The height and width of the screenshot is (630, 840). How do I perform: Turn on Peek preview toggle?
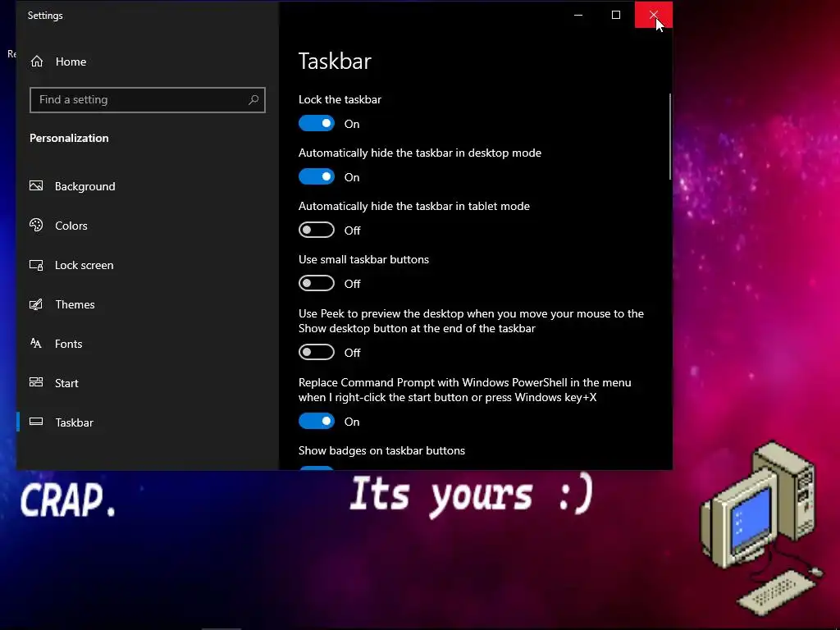tap(317, 353)
